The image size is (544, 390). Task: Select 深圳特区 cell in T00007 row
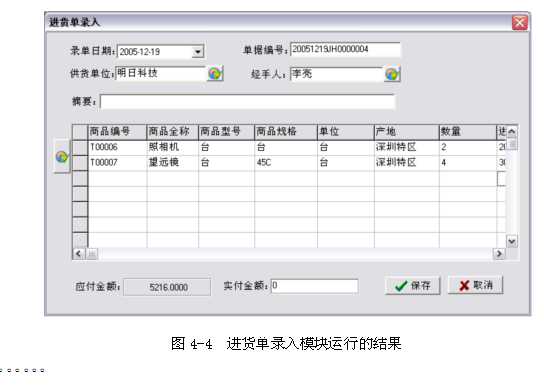click(407, 163)
